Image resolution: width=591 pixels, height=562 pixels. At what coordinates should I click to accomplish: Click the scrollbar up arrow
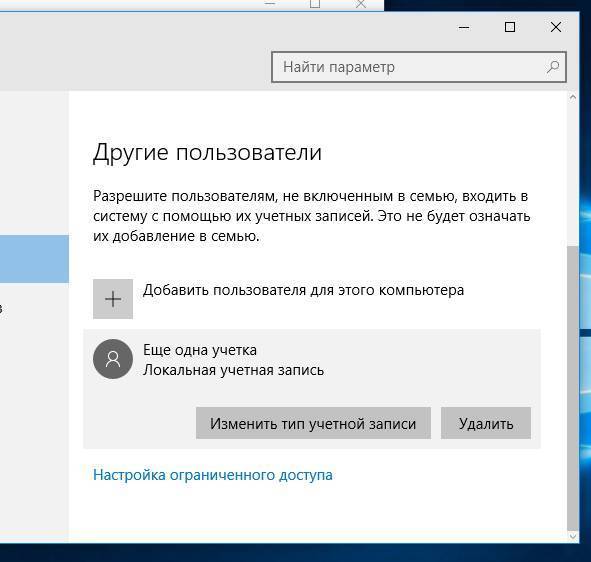click(x=573, y=97)
